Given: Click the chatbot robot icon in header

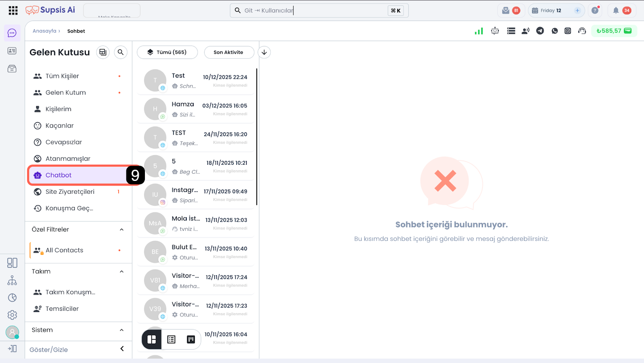Looking at the screenshot, I should click(x=495, y=31).
